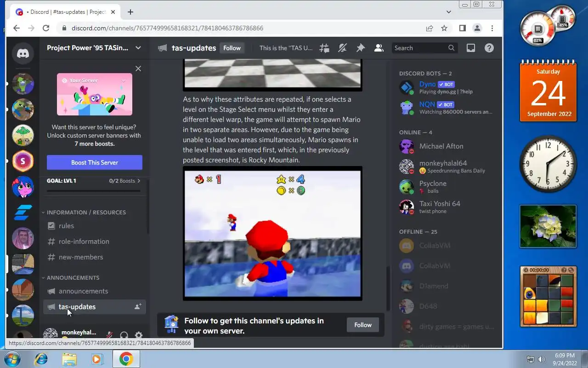Click Chrome bookmark star icon
Screen dimensions: 588x368
[x=444, y=28]
